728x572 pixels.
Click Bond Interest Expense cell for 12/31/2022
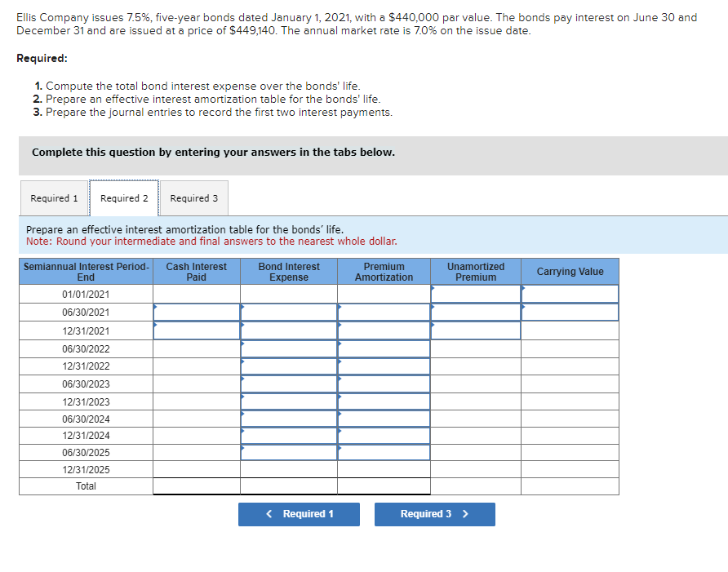click(x=289, y=366)
